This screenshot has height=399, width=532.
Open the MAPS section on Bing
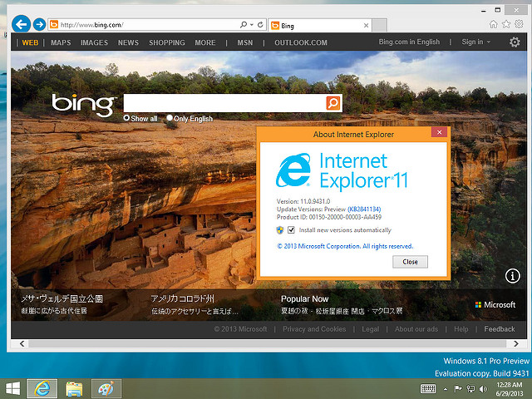click(x=61, y=42)
